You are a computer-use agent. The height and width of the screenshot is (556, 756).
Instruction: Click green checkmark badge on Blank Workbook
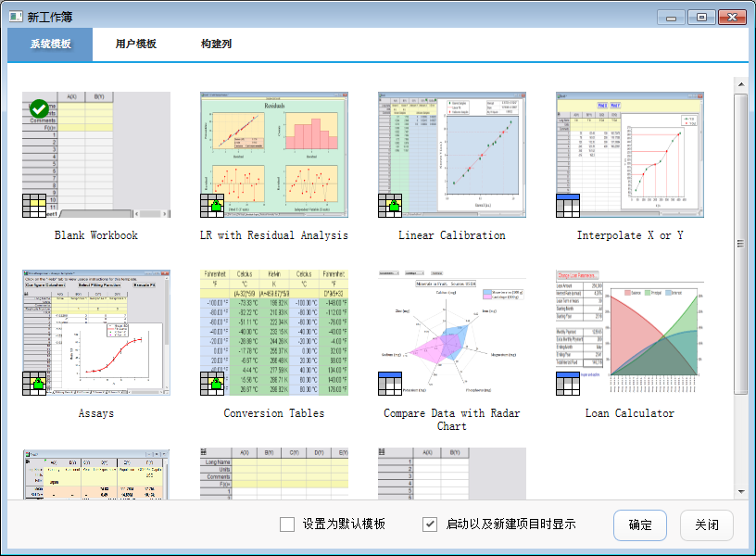(x=39, y=109)
